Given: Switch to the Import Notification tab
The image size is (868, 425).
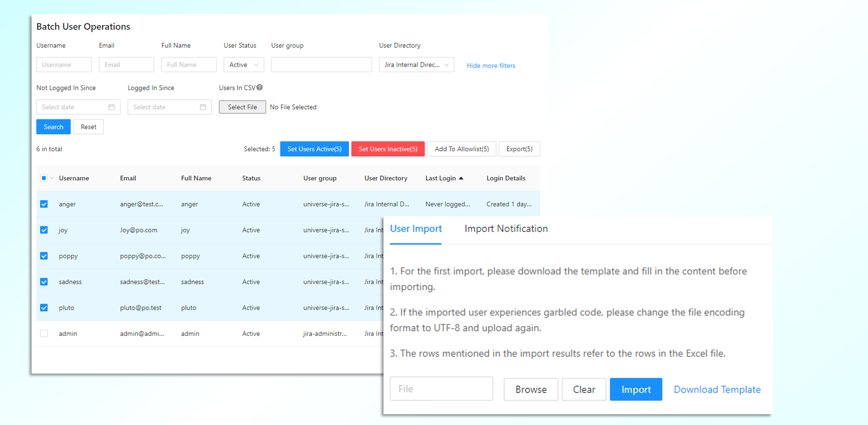Looking at the screenshot, I should [x=506, y=229].
